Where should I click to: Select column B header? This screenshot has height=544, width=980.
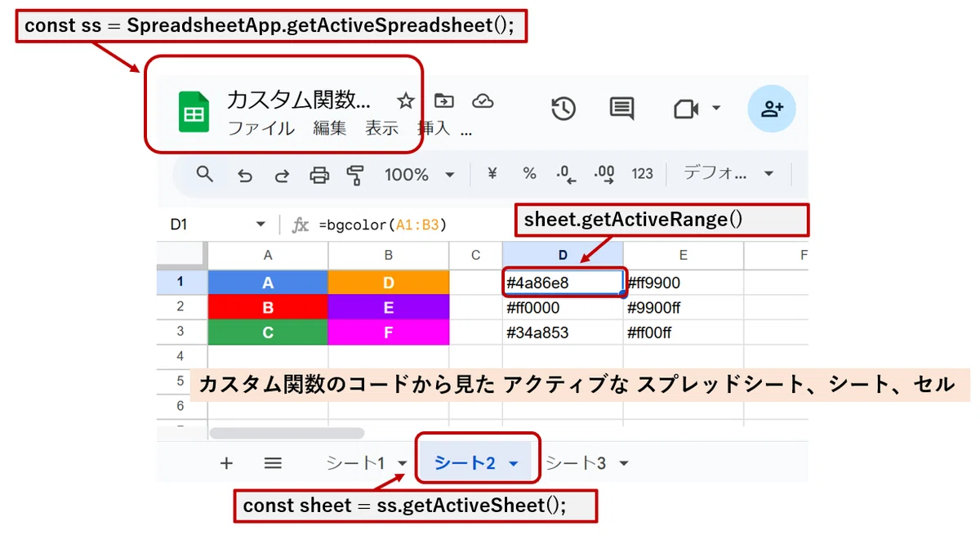tap(389, 256)
